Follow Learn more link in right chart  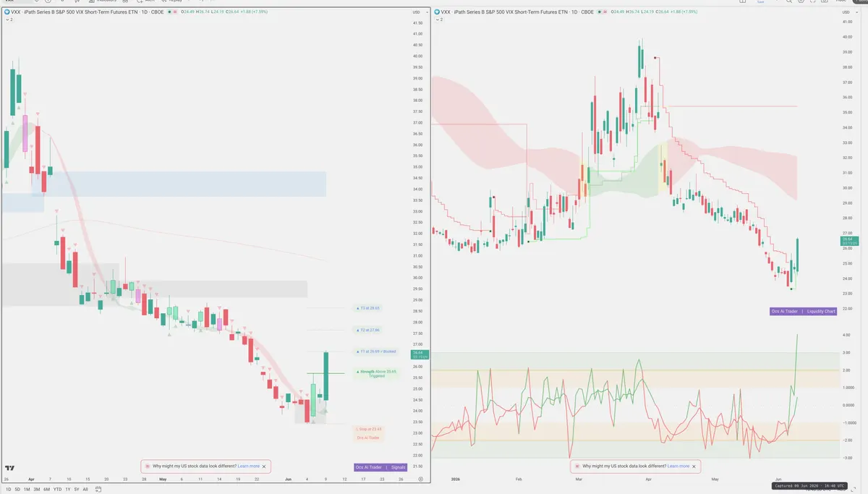coord(678,467)
